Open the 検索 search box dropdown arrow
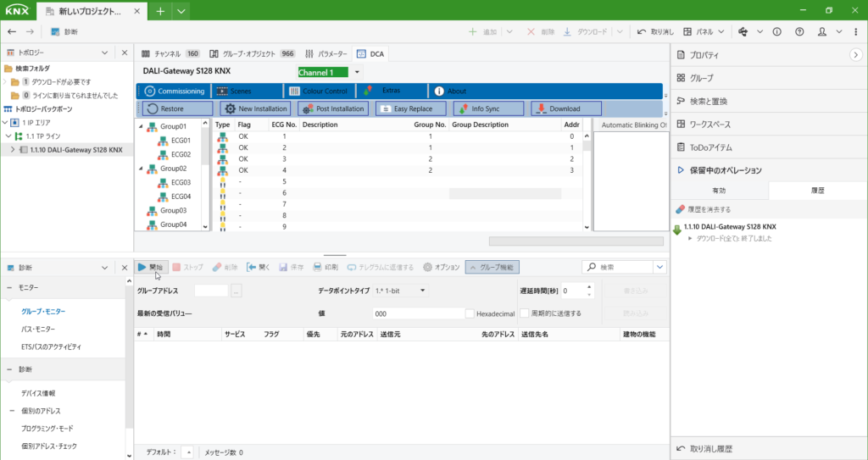Screen dimensions: 868x460 [x=659, y=268]
